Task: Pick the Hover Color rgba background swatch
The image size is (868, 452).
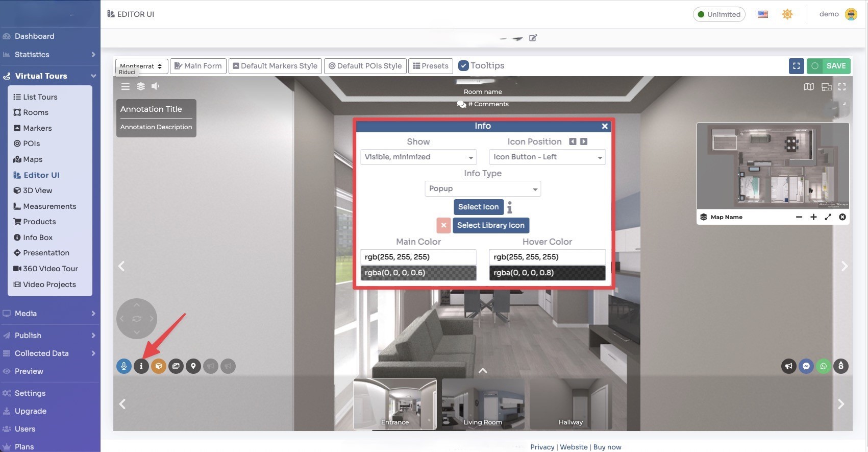Action: click(x=547, y=273)
